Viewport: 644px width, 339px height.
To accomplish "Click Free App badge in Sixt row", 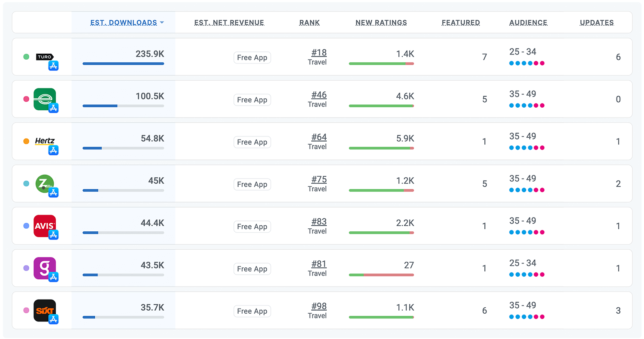I will pos(252,311).
